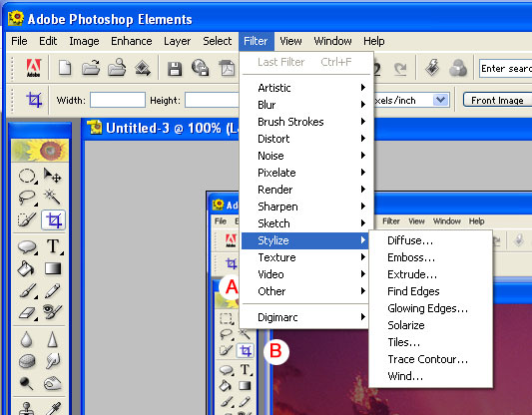Open the Window menu in main window
The height and width of the screenshot is (415, 532).
click(x=332, y=41)
